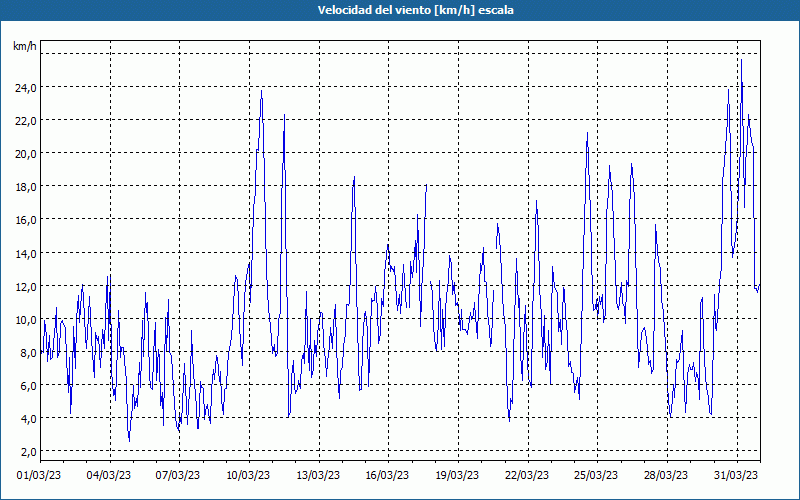This screenshot has width=800, height=500.
Task: Click the 28/03/23 date label
Action: 666,475
